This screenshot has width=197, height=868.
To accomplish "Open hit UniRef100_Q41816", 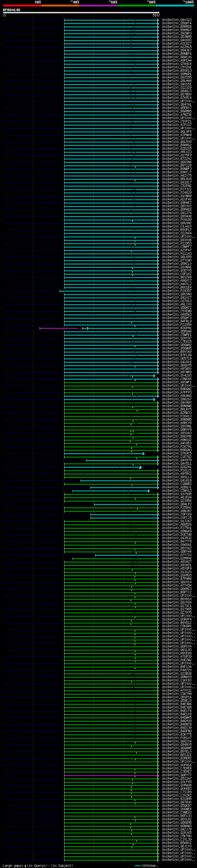I will (x=177, y=362).
